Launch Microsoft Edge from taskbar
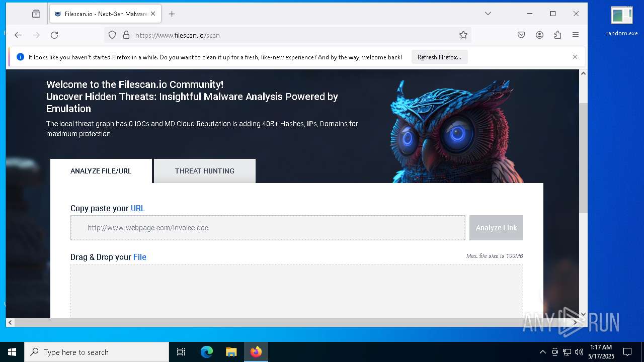Screen dimensions: 644x362 click(x=207, y=352)
